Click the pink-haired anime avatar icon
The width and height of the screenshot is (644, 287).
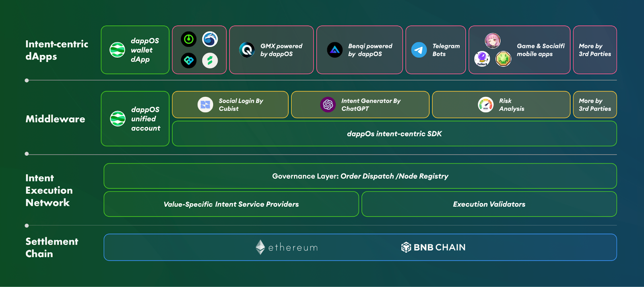pyautogui.click(x=492, y=41)
